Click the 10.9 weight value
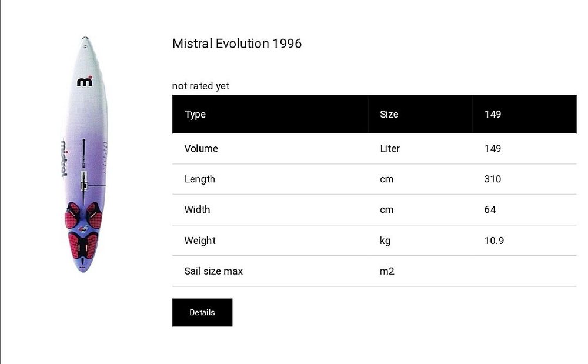 pos(494,241)
